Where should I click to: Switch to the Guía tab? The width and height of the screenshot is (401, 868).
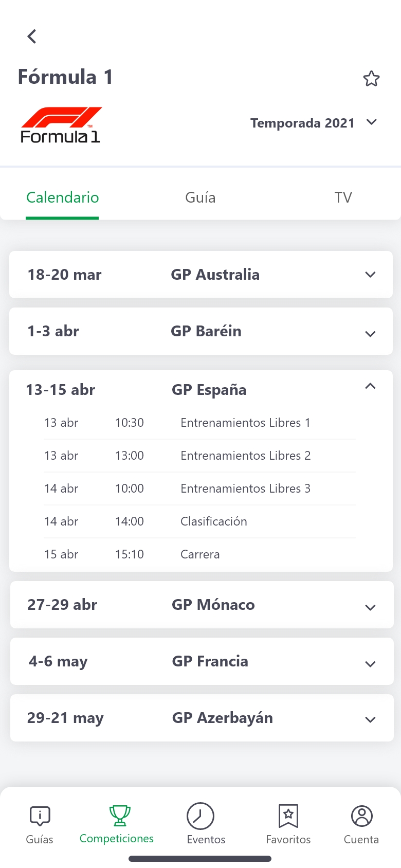pos(200,197)
